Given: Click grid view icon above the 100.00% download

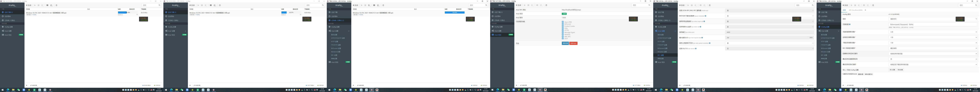Looking at the screenshot, I should click(x=374, y=5).
